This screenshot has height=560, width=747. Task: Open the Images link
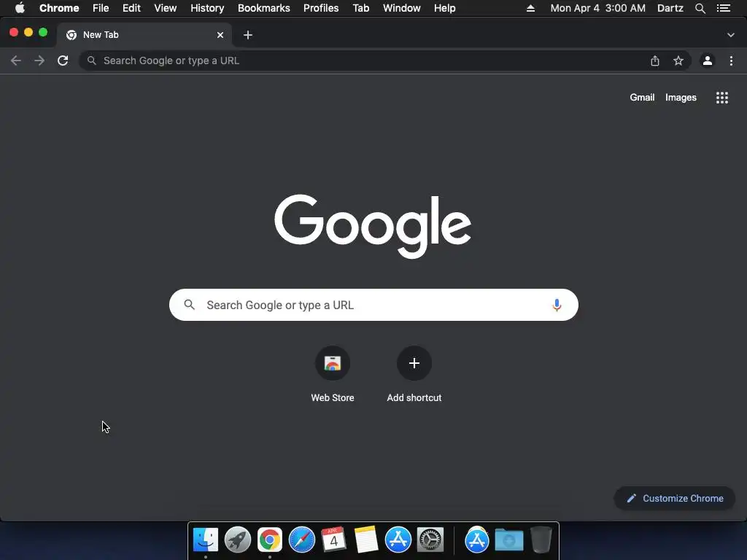(681, 97)
